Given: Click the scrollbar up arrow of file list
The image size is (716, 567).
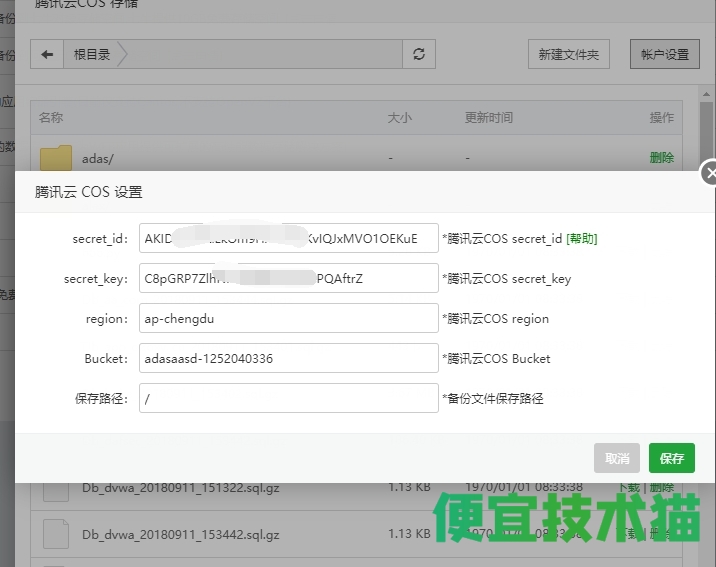Looking at the screenshot, I should pos(706,94).
